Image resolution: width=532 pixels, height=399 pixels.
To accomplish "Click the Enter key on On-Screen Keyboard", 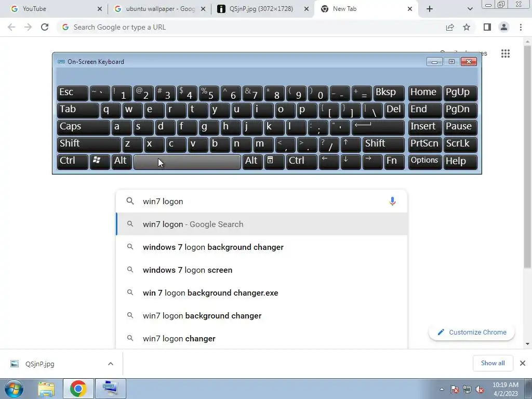I will 378,128.
